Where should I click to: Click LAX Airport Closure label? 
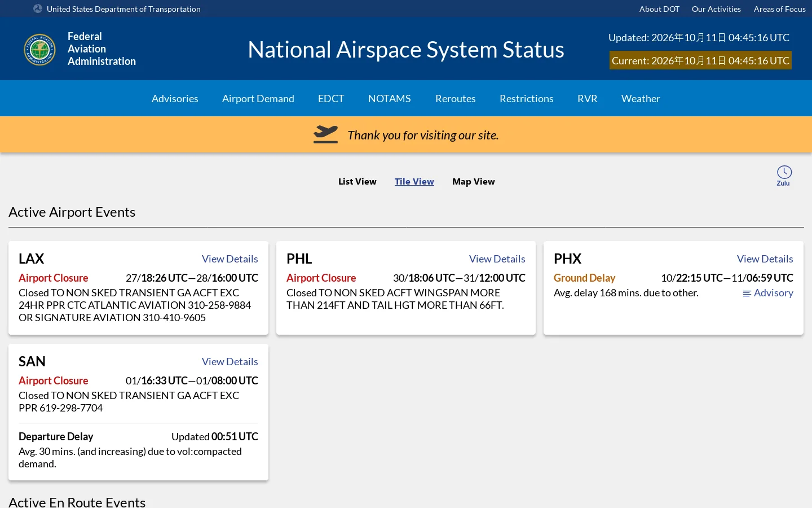pyautogui.click(x=54, y=278)
